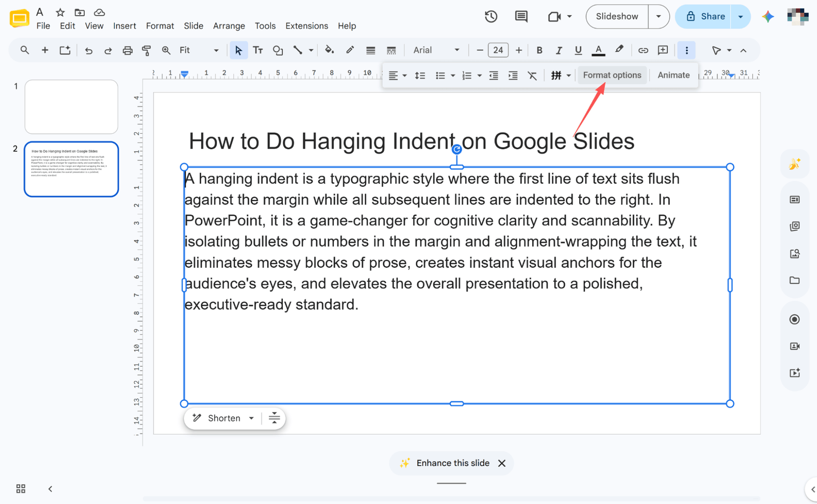Open border dash options
This screenshot has height=504, width=817.
coord(391,50)
